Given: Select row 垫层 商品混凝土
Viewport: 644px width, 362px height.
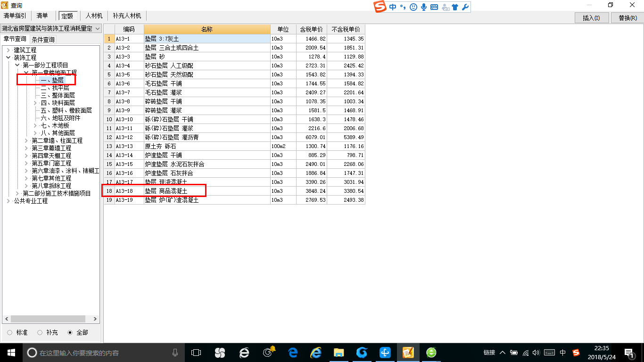Looking at the screenshot, I should click(x=235, y=191).
